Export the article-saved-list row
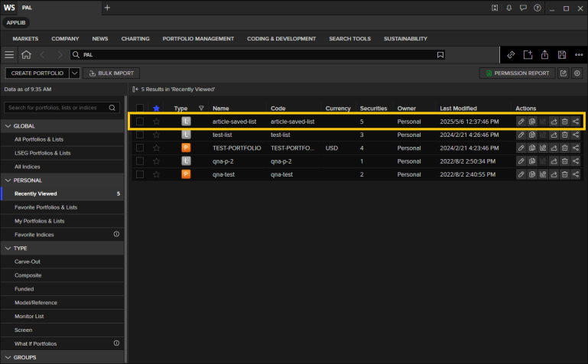Image resolution: width=588 pixels, height=364 pixels. pos(554,122)
